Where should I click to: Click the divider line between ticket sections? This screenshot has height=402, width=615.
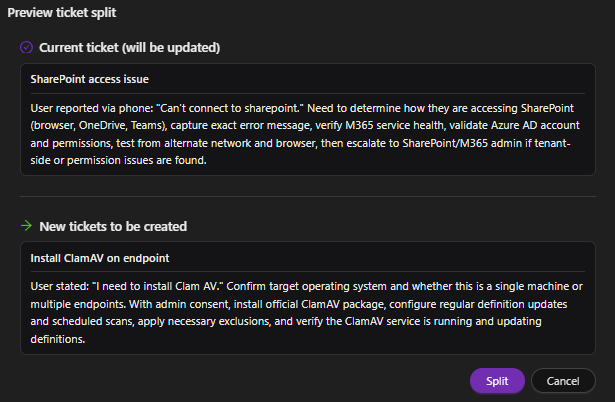[307, 197]
